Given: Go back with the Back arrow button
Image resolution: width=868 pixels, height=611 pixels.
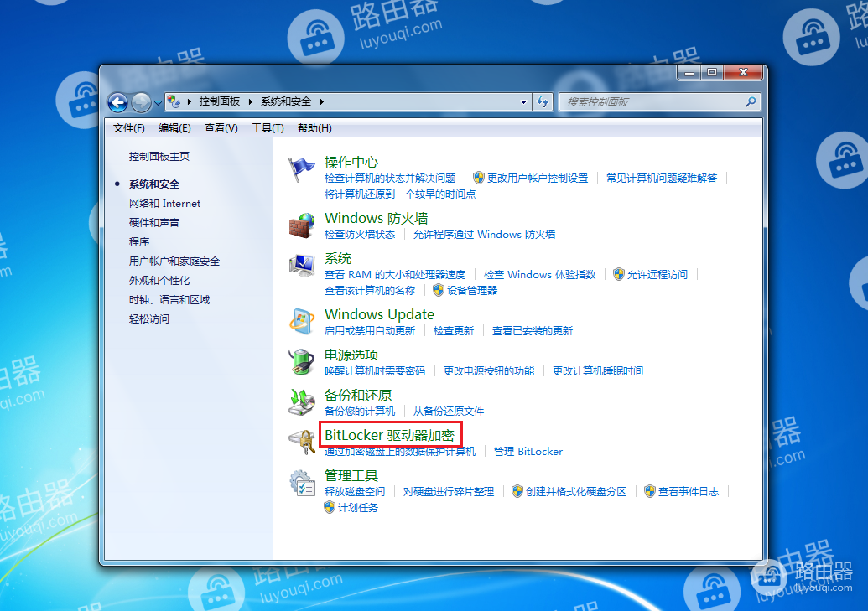Looking at the screenshot, I should click(x=117, y=102).
